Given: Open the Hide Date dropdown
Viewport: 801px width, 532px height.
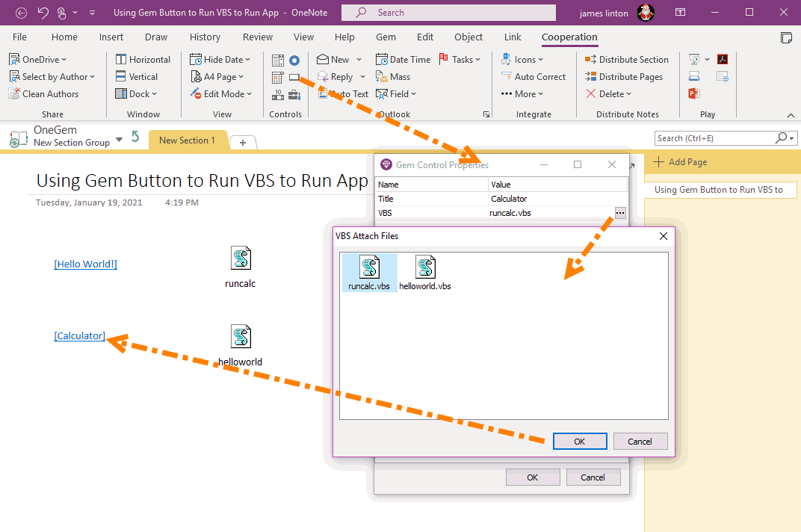Looking at the screenshot, I should [220, 59].
